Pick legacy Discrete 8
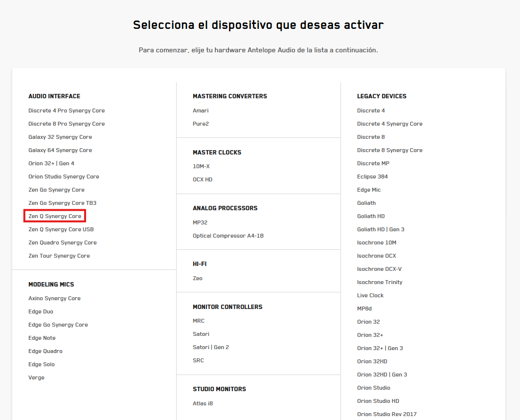The image size is (520, 420). coord(371,137)
